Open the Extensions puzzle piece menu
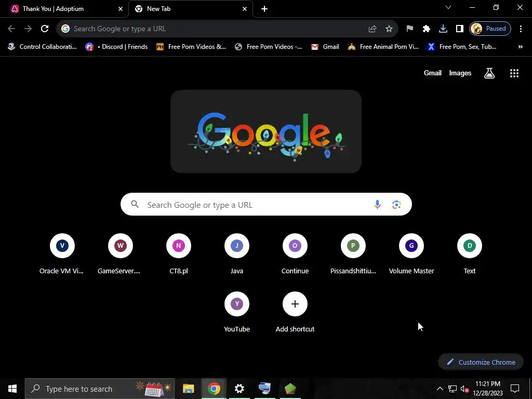The height and width of the screenshot is (399, 532). click(x=427, y=29)
